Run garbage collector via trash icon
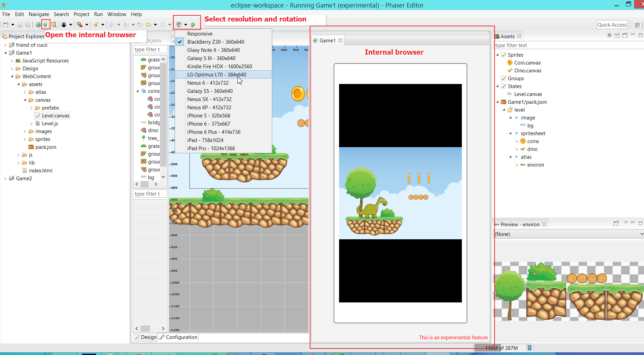644x355 pixels. point(530,348)
